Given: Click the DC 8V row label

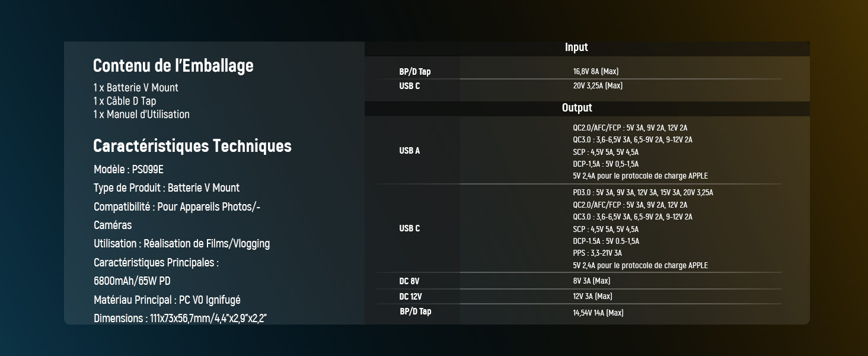Looking at the screenshot, I should (409, 281).
